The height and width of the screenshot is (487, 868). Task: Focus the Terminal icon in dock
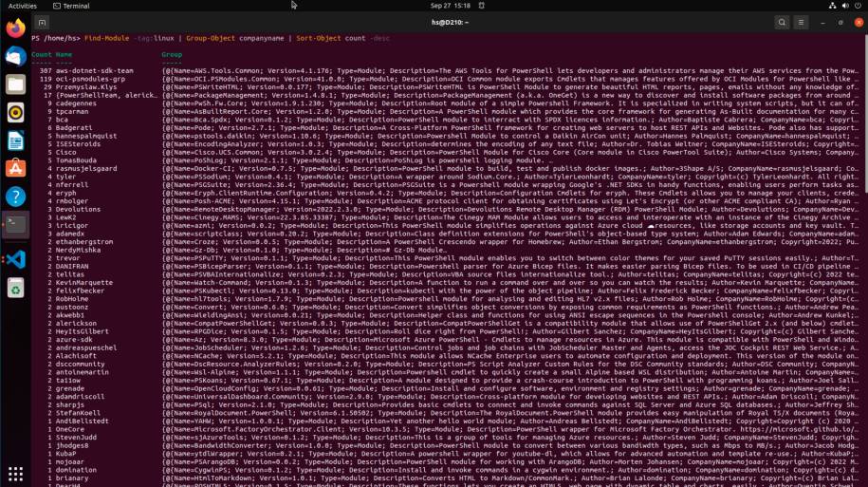click(15, 224)
